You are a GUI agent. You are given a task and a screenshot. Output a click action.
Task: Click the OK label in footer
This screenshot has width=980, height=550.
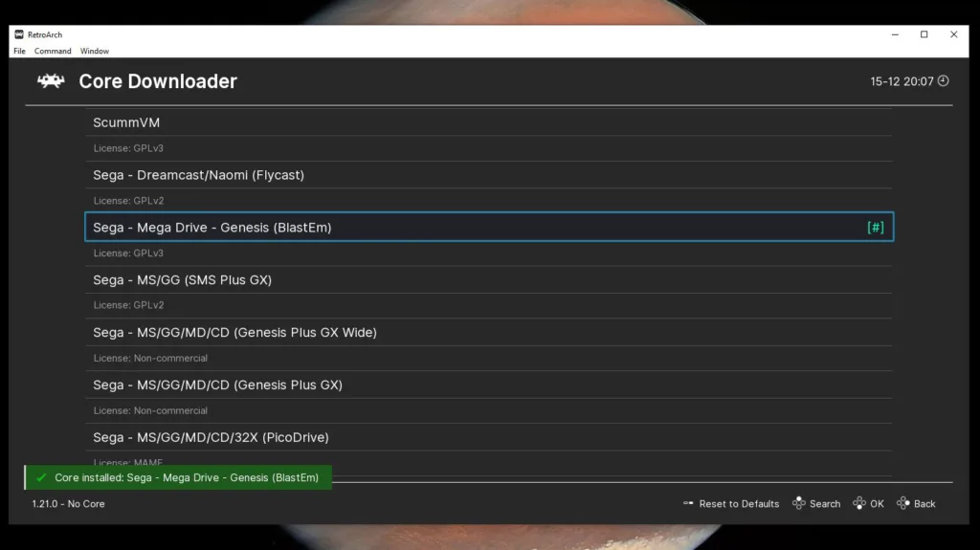(877, 504)
